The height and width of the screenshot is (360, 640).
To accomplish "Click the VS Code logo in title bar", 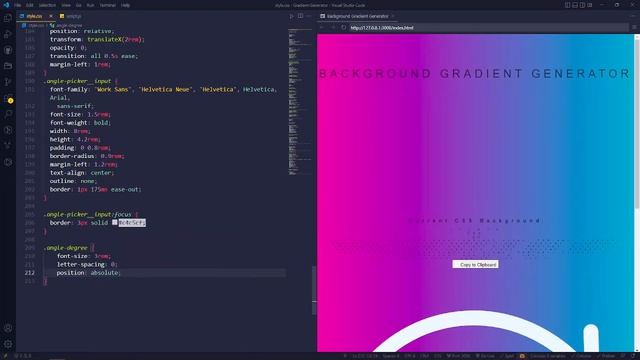I will click(x=6, y=5).
